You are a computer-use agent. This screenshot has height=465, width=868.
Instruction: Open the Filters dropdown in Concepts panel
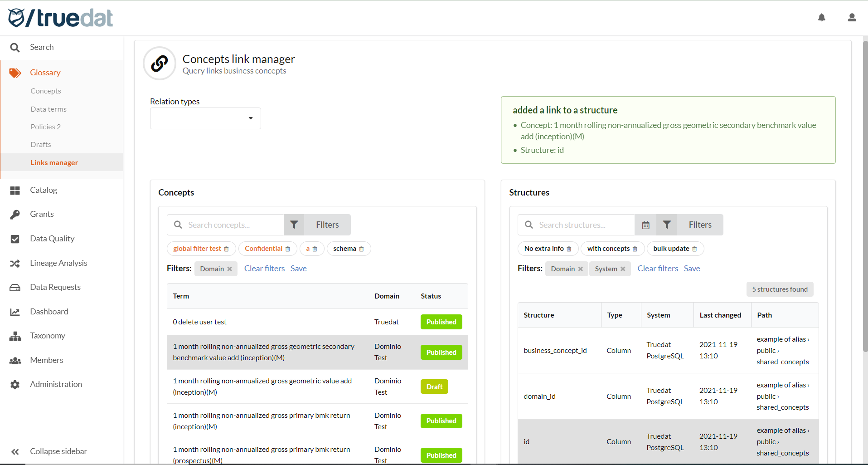tap(327, 225)
